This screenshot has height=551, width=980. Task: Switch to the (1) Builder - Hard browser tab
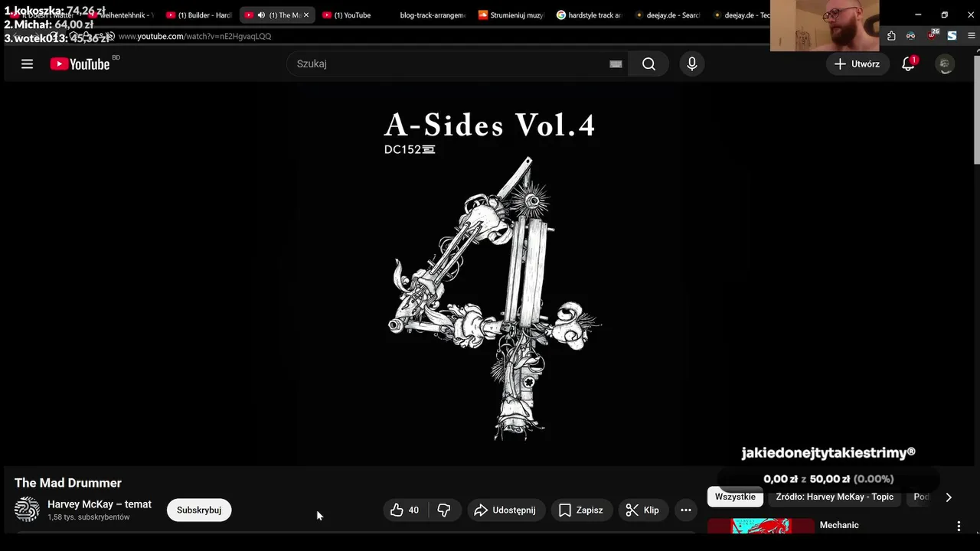[x=199, y=15]
